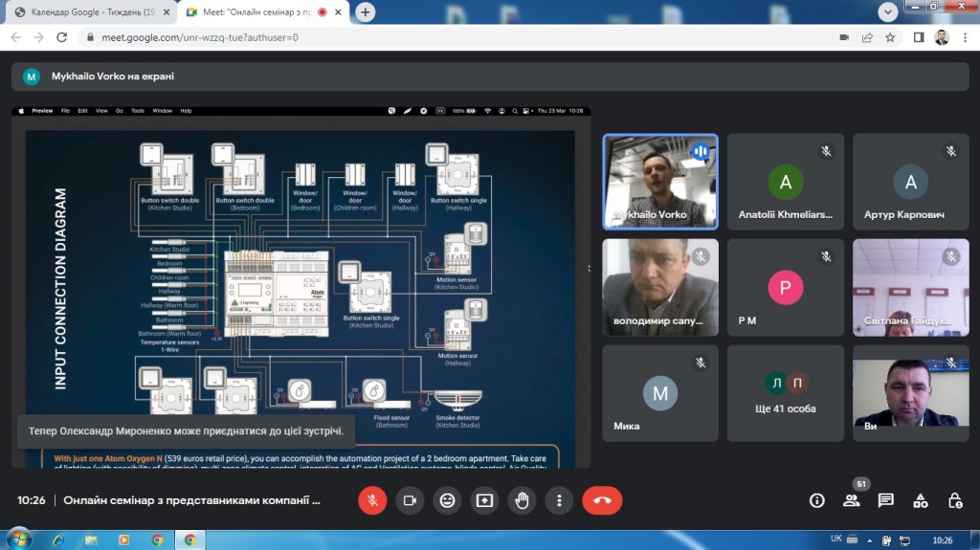
Task: Bookmark this page with the star icon
Action: [890, 37]
